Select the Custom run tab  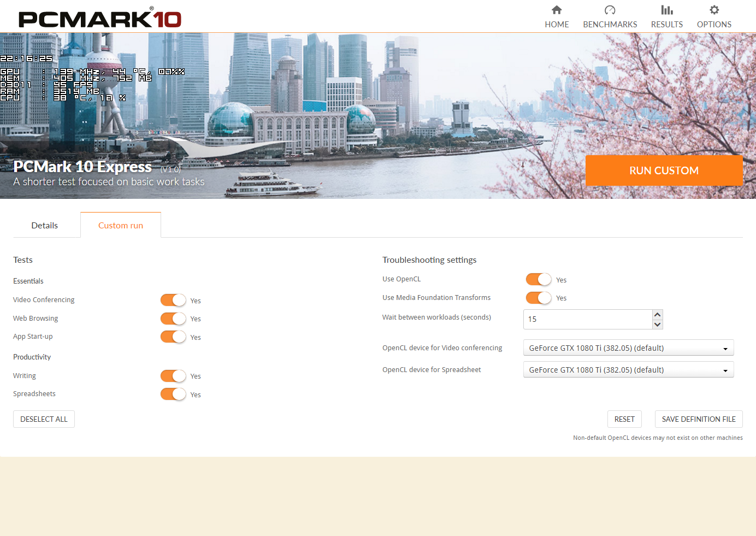pos(120,225)
